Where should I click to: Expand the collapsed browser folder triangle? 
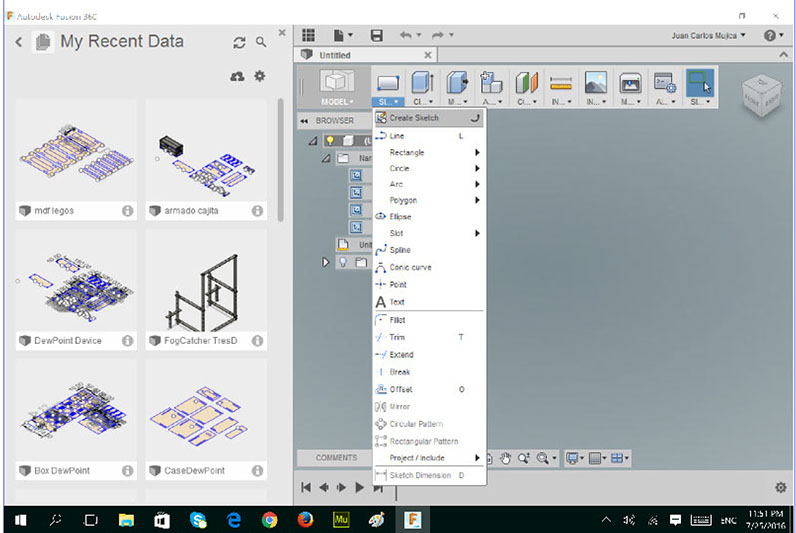[x=325, y=262]
